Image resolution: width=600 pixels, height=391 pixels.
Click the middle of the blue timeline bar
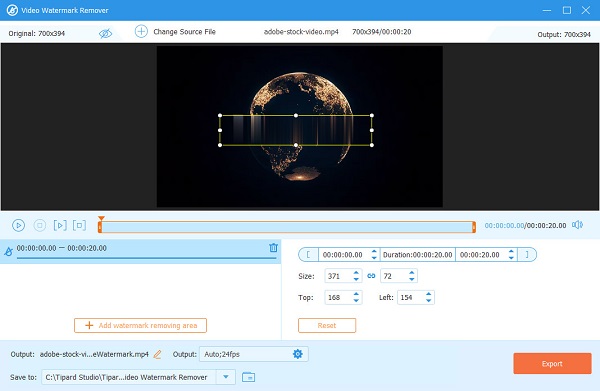tap(287, 227)
